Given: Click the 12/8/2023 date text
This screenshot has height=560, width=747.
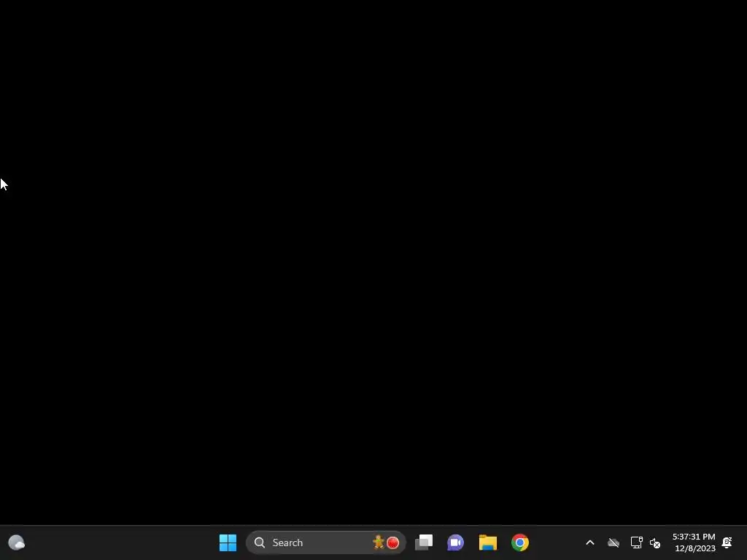Looking at the screenshot, I should (x=695, y=548).
